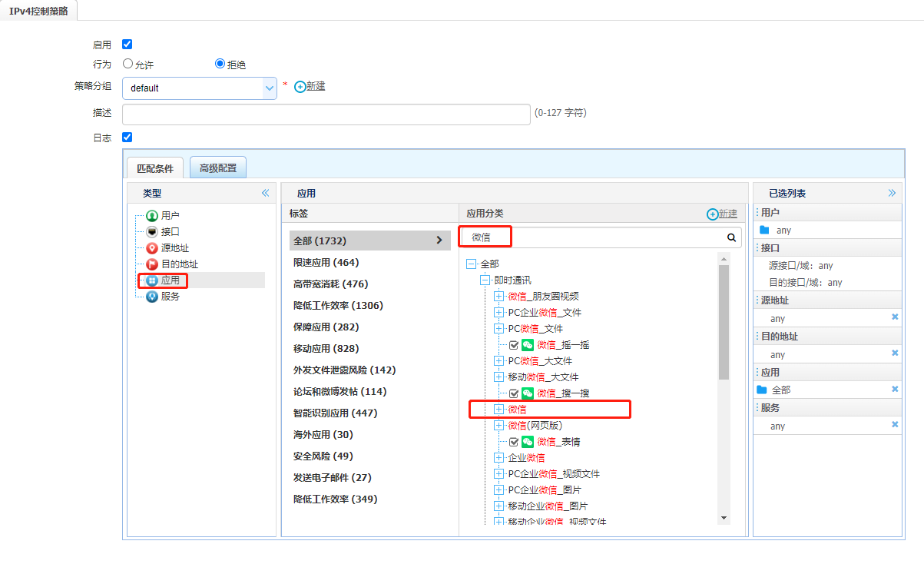Remove 目的地址 any entry with x icon
The image size is (924, 584).
coord(895,353)
